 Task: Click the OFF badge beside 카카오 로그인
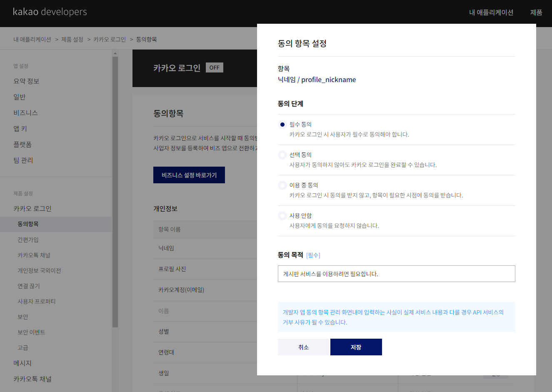click(215, 67)
